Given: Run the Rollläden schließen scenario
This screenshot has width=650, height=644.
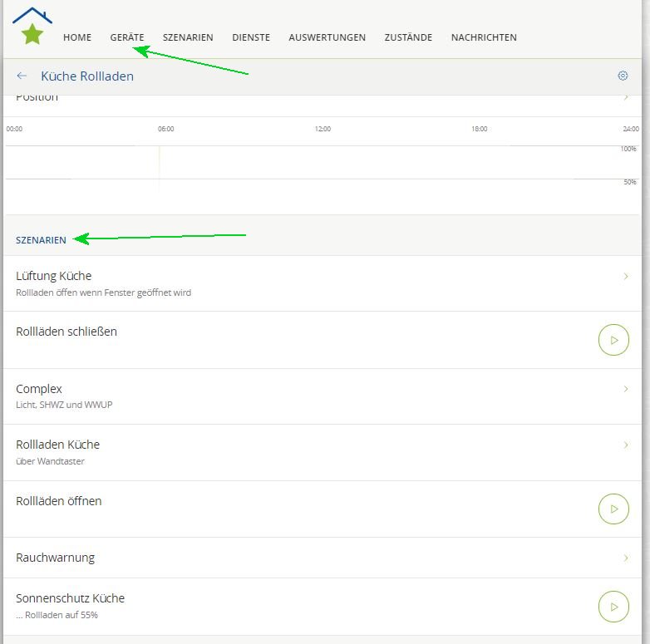Looking at the screenshot, I should 613,340.
